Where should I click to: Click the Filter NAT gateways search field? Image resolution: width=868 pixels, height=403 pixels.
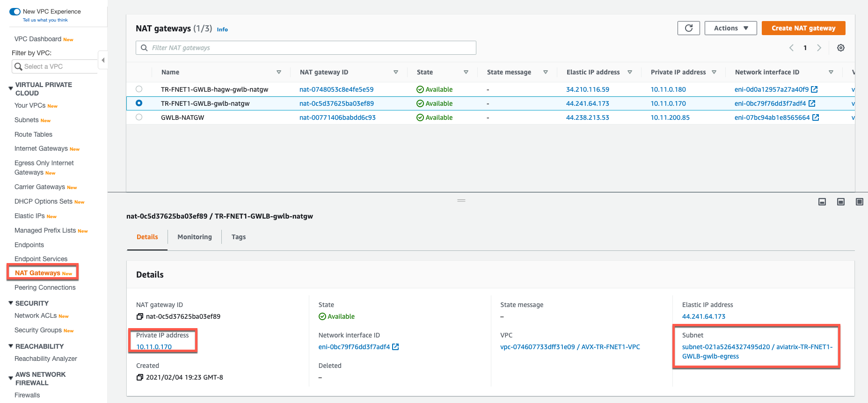pyautogui.click(x=309, y=48)
